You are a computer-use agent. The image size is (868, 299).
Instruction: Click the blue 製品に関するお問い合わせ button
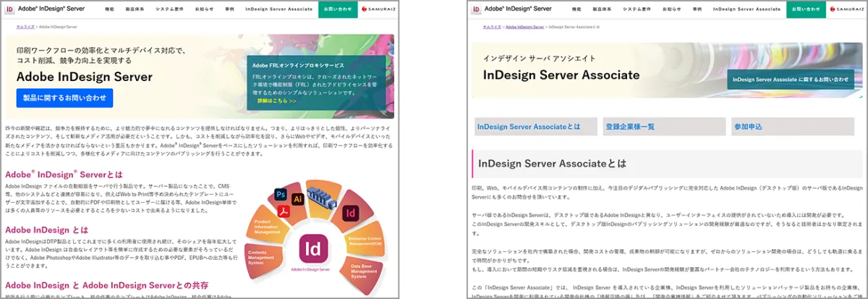click(64, 98)
